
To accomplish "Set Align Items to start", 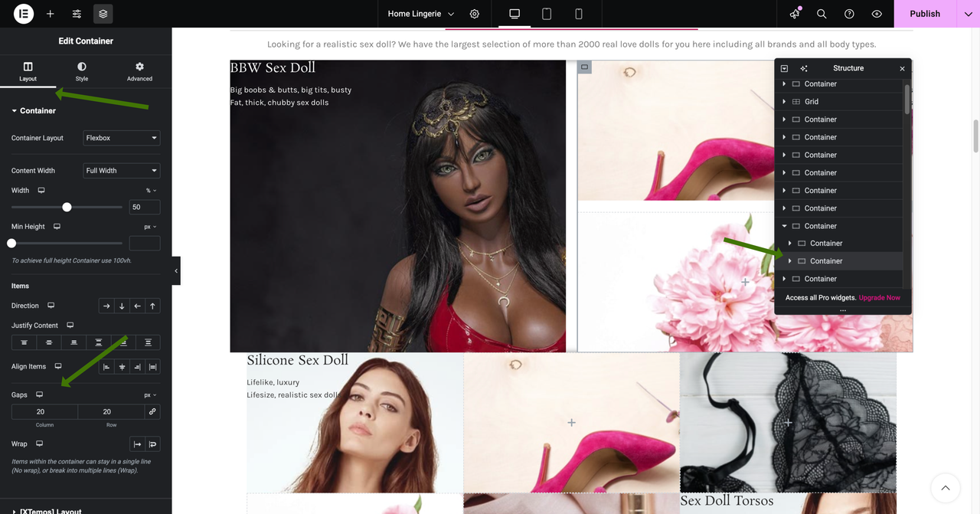I will point(106,367).
